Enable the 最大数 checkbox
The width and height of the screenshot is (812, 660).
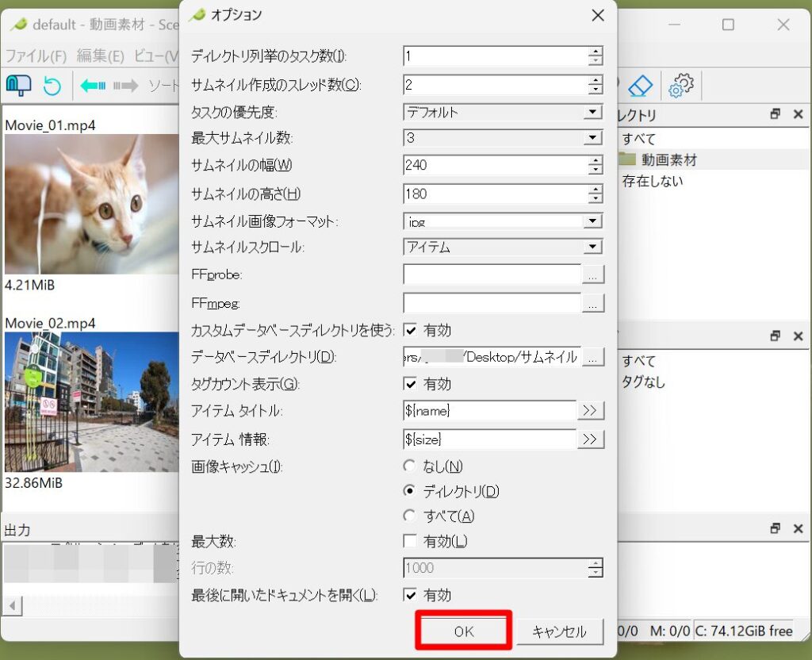411,540
